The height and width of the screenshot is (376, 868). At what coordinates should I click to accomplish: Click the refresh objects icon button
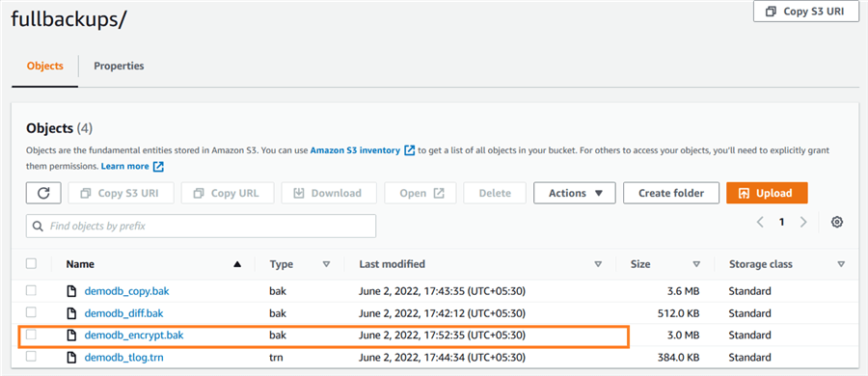(43, 193)
